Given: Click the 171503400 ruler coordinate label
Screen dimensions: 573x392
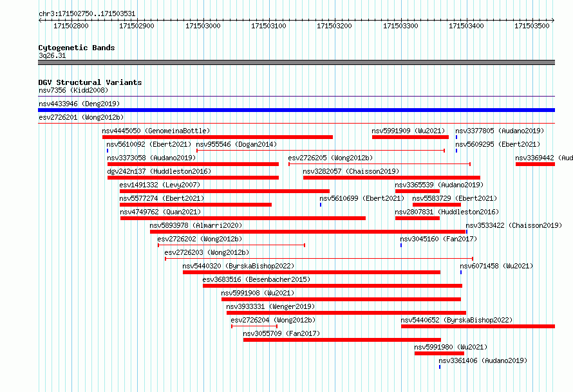Looking at the screenshot, I should [x=466, y=26].
